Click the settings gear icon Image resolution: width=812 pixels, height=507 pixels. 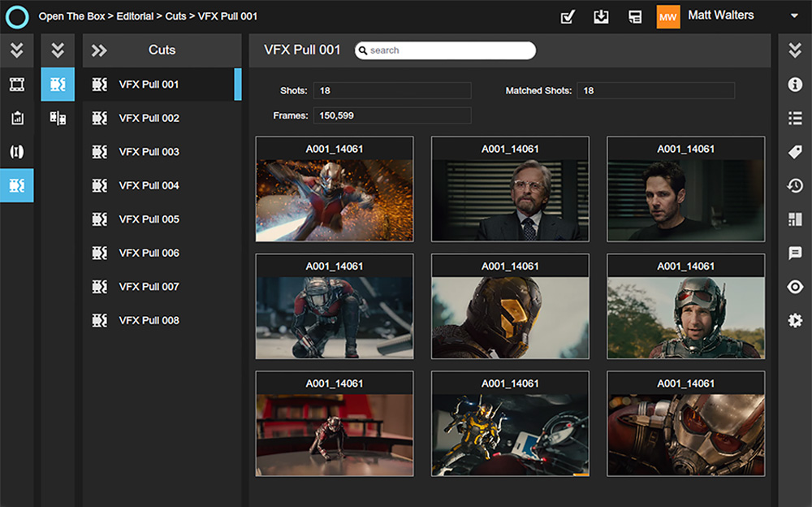(795, 320)
